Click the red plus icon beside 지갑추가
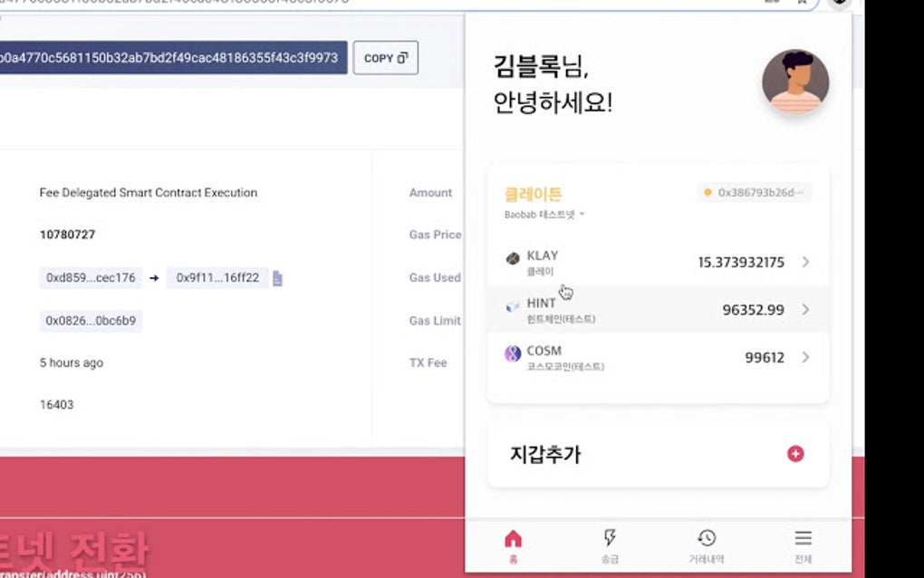The image size is (924, 578). [x=795, y=454]
